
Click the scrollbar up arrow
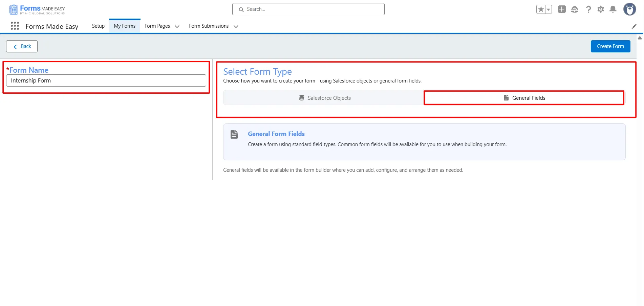click(640, 38)
